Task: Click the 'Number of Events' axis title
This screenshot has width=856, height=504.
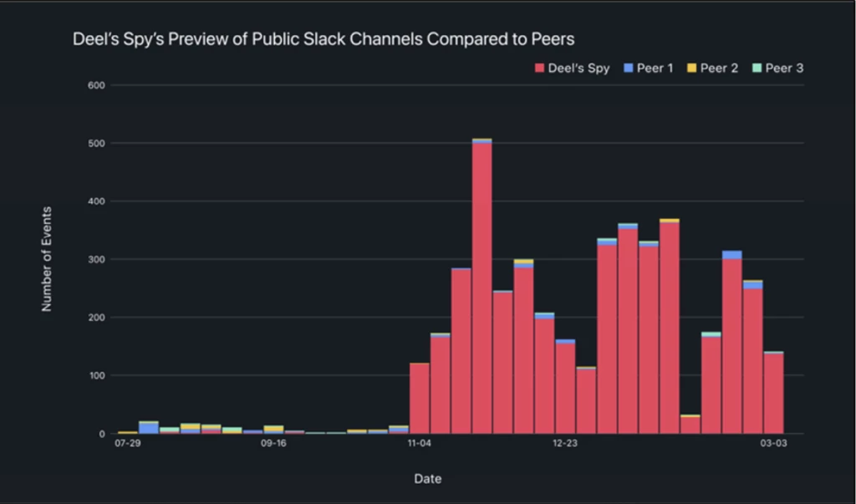Action: (47, 259)
